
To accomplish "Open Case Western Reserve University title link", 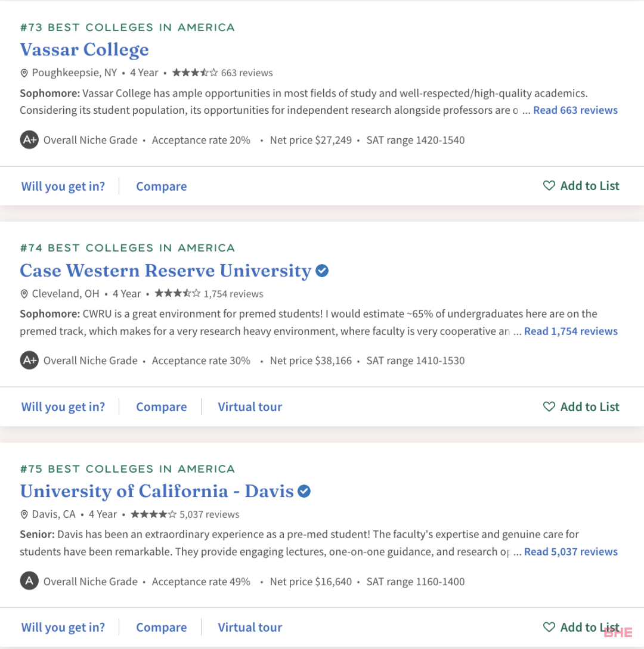I will coord(166,271).
